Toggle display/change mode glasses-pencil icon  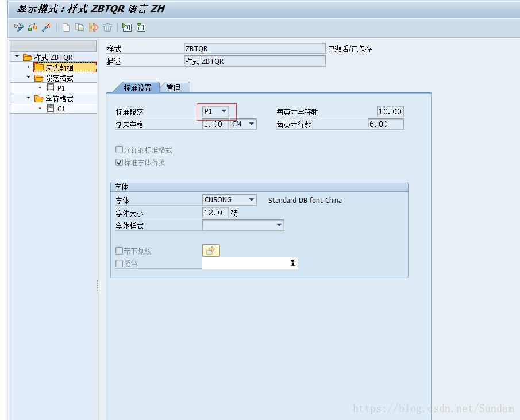19,27
